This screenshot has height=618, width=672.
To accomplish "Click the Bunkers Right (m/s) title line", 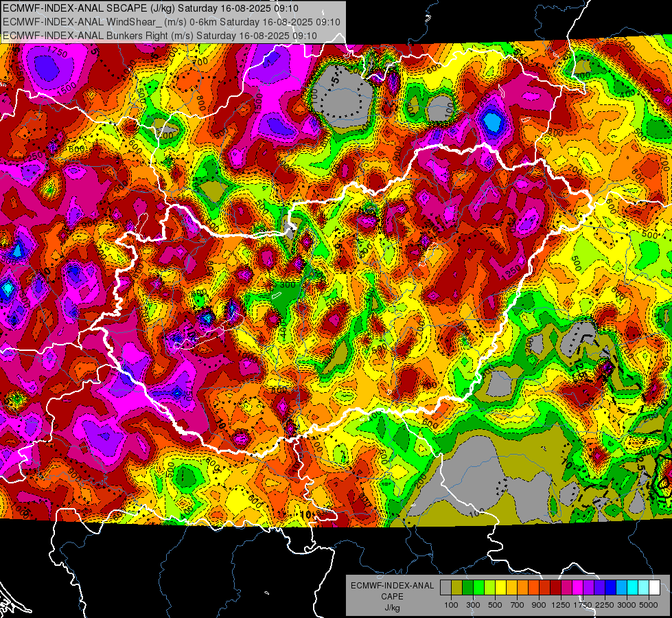I will (160, 36).
